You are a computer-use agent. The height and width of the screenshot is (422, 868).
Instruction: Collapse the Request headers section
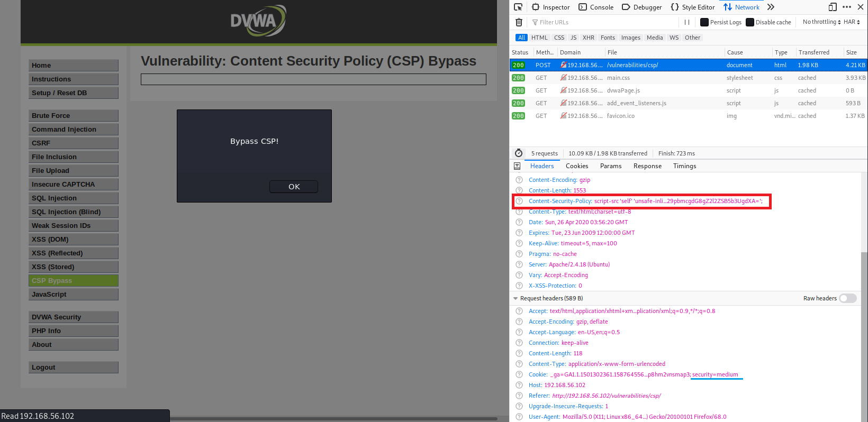tap(516, 298)
